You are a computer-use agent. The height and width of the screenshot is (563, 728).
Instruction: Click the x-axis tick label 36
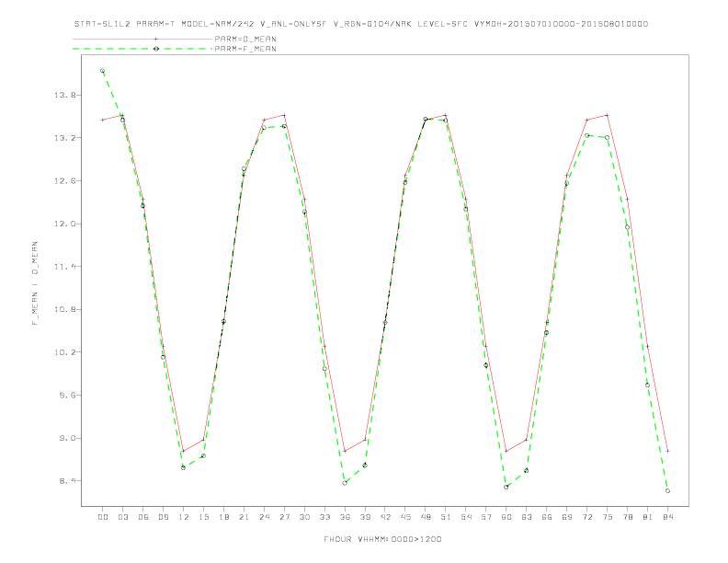click(x=345, y=517)
